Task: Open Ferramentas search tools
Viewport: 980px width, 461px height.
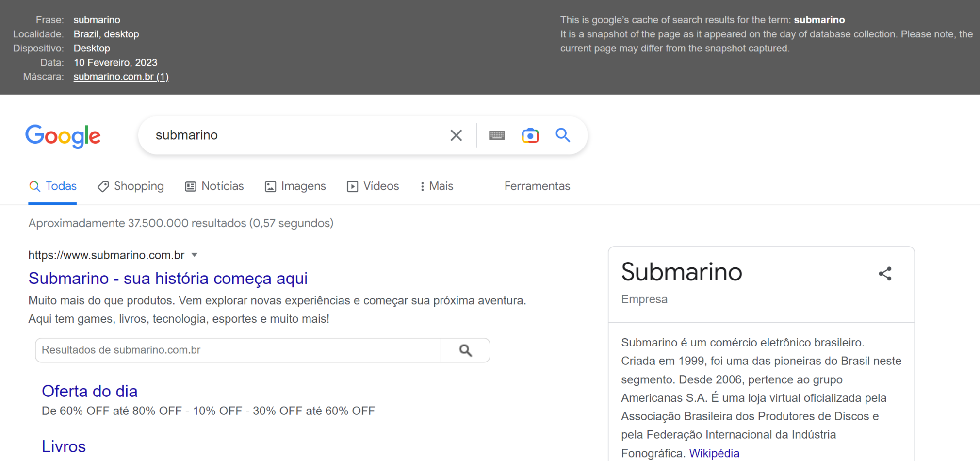Action: pos(537,186)
